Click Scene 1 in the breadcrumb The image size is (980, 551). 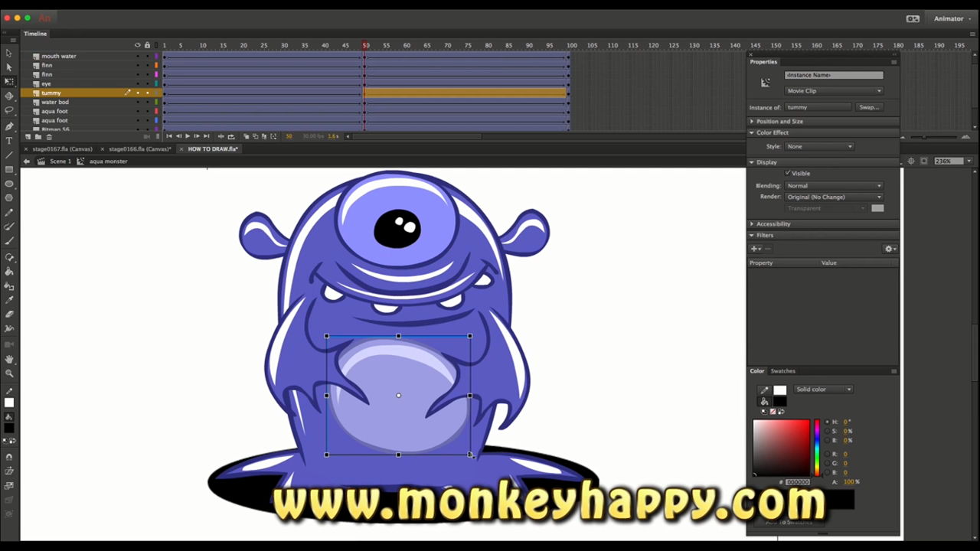tap(60, 161)
